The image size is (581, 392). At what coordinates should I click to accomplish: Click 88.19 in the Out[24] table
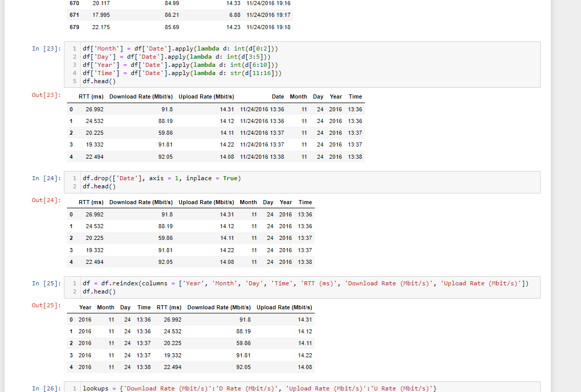pyautogui.click(x=166, y=226)
